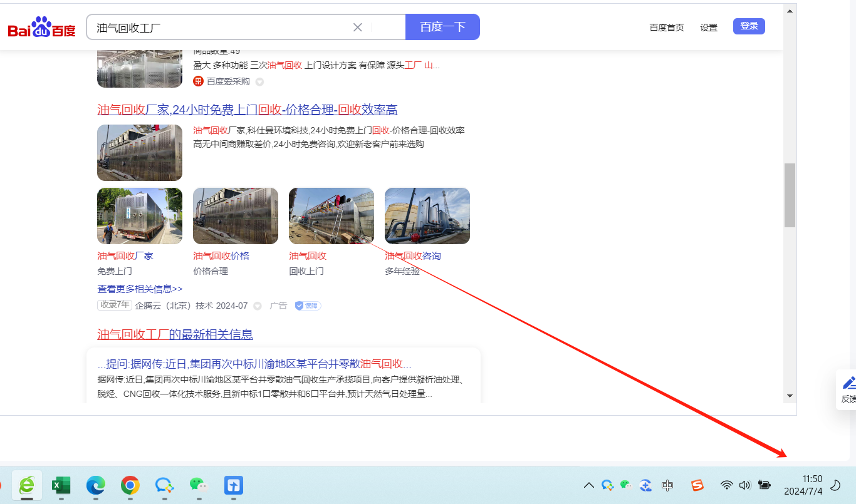Launch Google Chrome from taskbar
This screenshot has width=856, height=504.
pos(130,485)
